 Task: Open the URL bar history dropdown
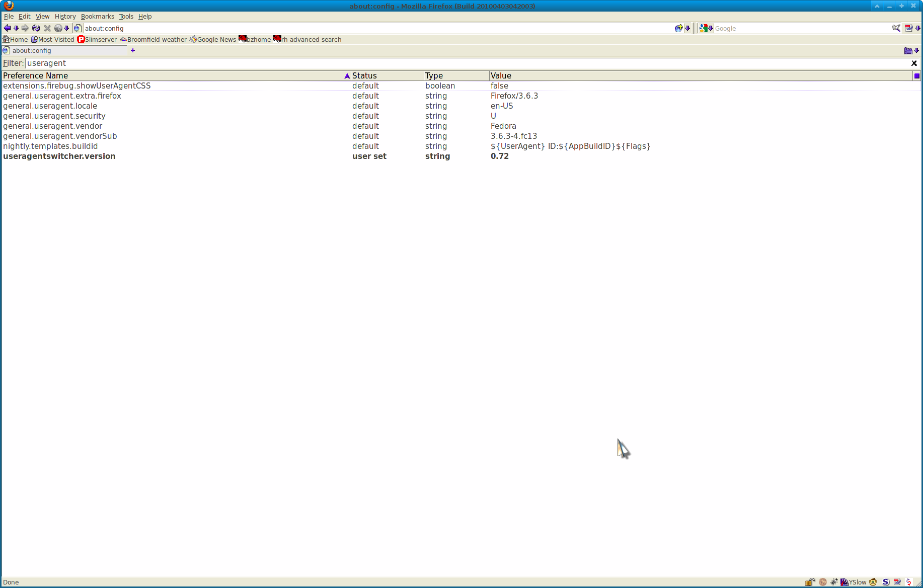coord(687,28)
